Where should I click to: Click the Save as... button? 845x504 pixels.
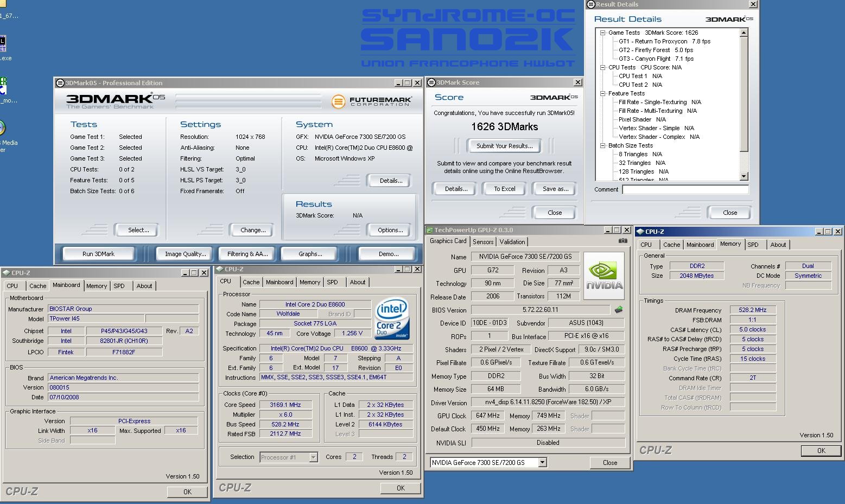click(x=555, y=189)
